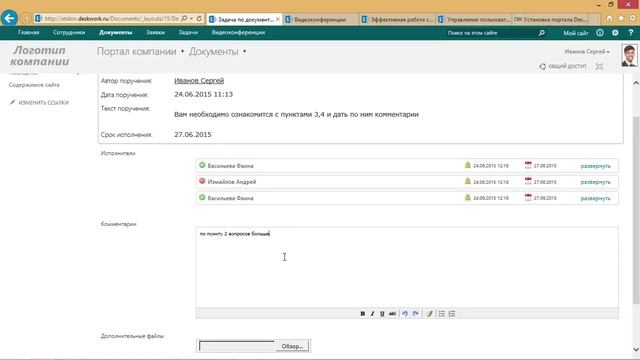This screenshot has height=360, width=640.
Task: Open Портал компании breadcrumb link
Action: coord(136,51)
